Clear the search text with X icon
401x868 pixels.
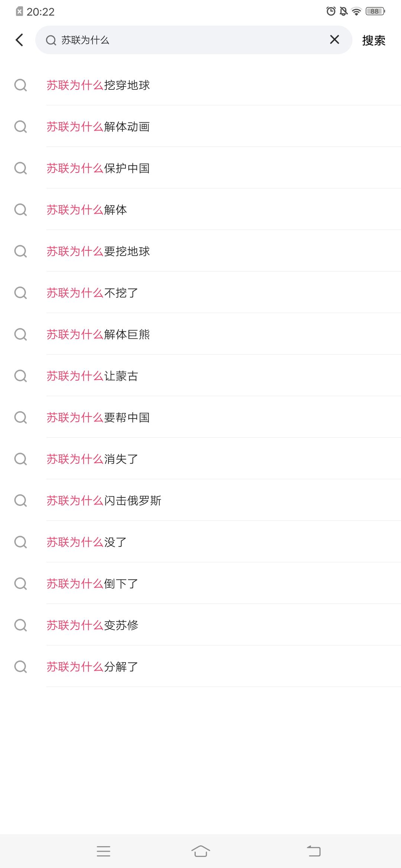coord(334,40)
